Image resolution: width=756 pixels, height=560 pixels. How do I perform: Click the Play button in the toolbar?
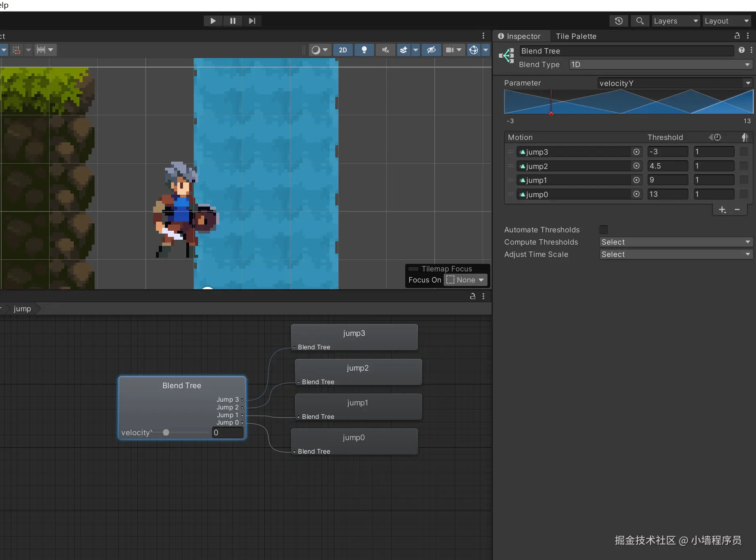[213, 21]
